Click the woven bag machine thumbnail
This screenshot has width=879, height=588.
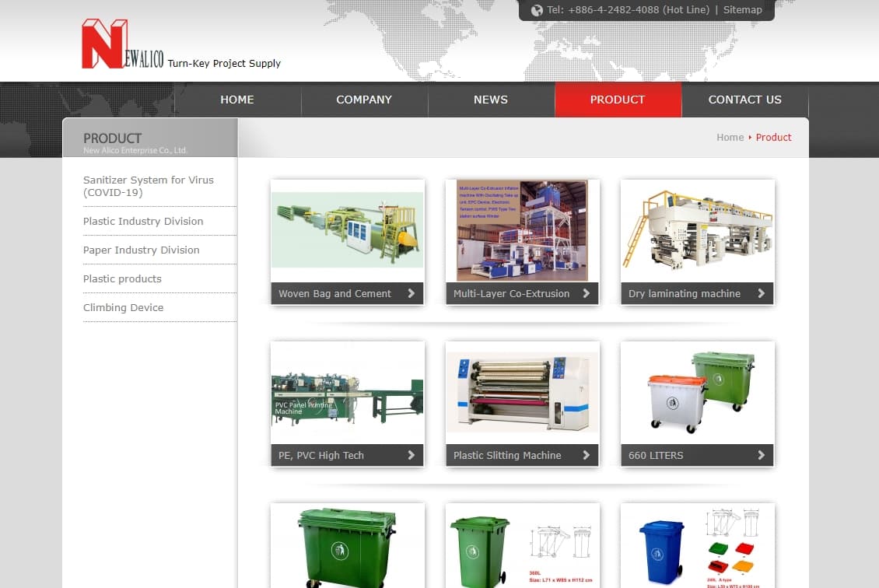348,229
